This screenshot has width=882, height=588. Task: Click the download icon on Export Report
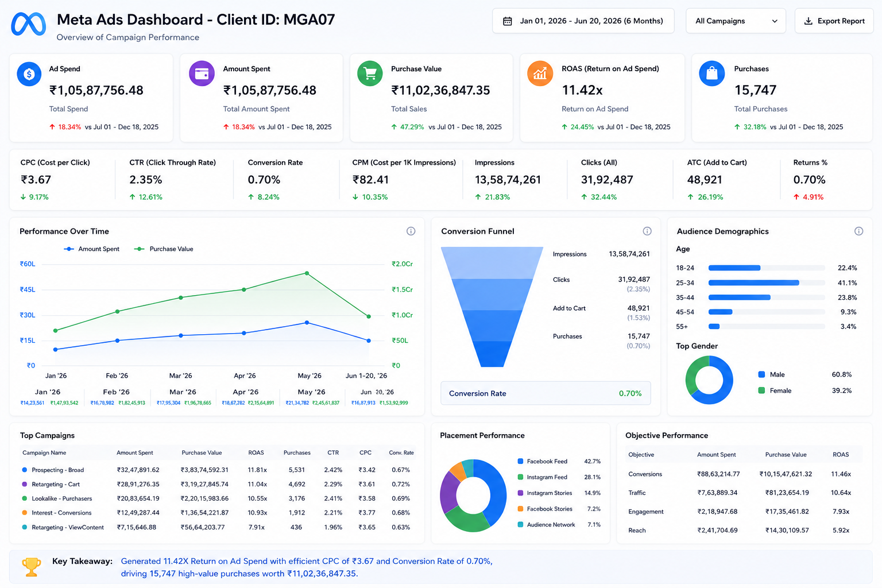tap(808, 21)
